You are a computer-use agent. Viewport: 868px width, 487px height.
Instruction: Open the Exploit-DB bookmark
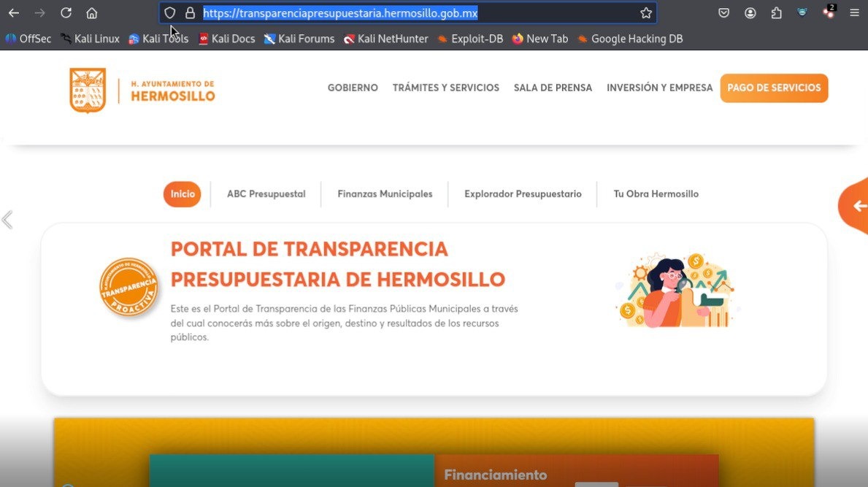470,39
